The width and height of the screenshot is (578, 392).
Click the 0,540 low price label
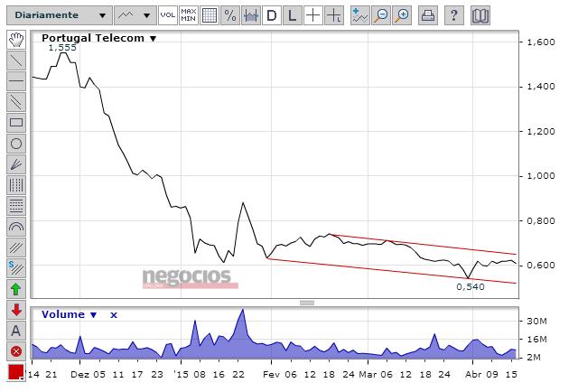pos(471,286)
